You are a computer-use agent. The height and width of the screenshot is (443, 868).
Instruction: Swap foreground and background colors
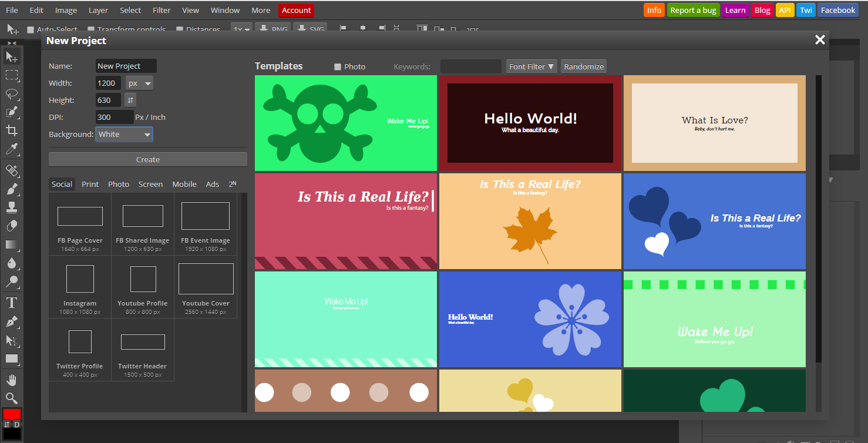point(7,424)
